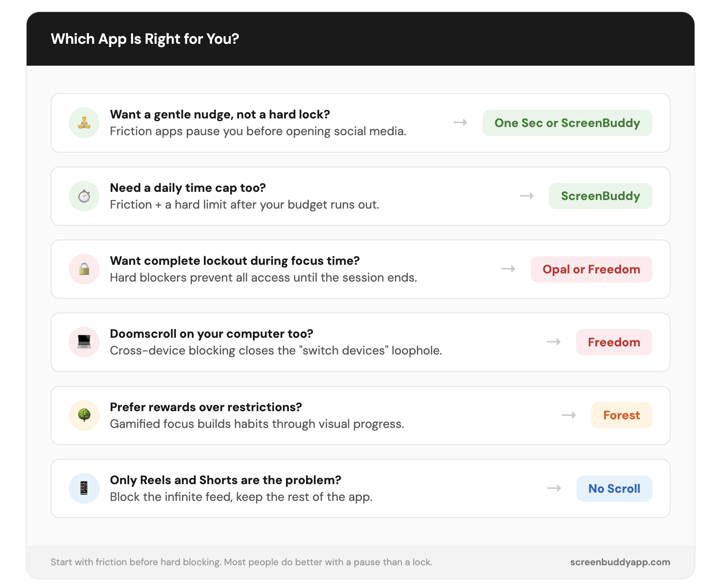
Task: Choose the Opal or Freedom badge
Action: [x=591, y=269]
